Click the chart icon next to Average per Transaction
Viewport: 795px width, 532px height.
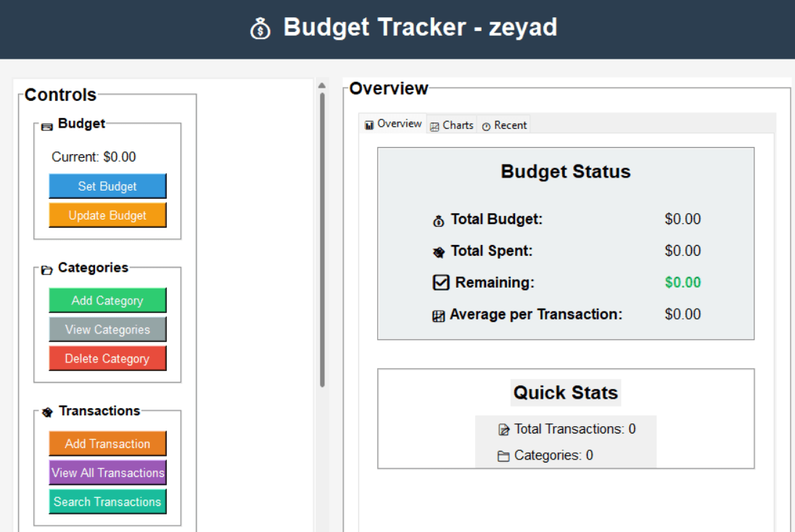point(439,316)
